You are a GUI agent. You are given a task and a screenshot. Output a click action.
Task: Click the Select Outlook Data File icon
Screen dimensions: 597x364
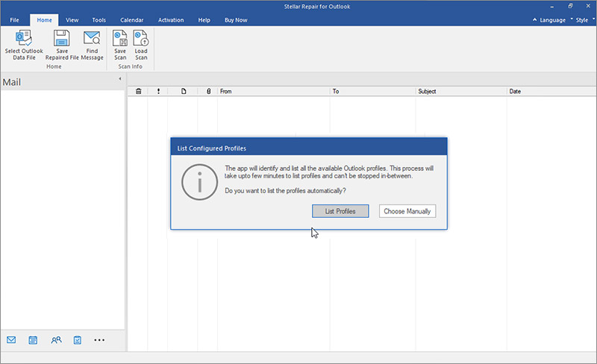click(x=24, y=39)
